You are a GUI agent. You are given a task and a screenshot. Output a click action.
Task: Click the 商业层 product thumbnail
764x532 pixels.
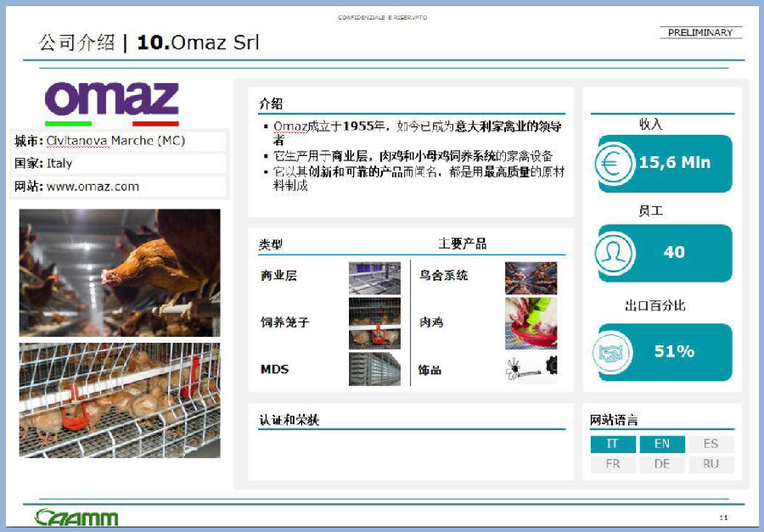pos(374,278)
